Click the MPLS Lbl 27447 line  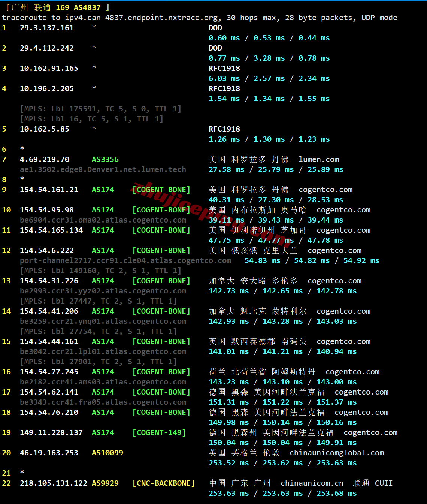(99, 301)
